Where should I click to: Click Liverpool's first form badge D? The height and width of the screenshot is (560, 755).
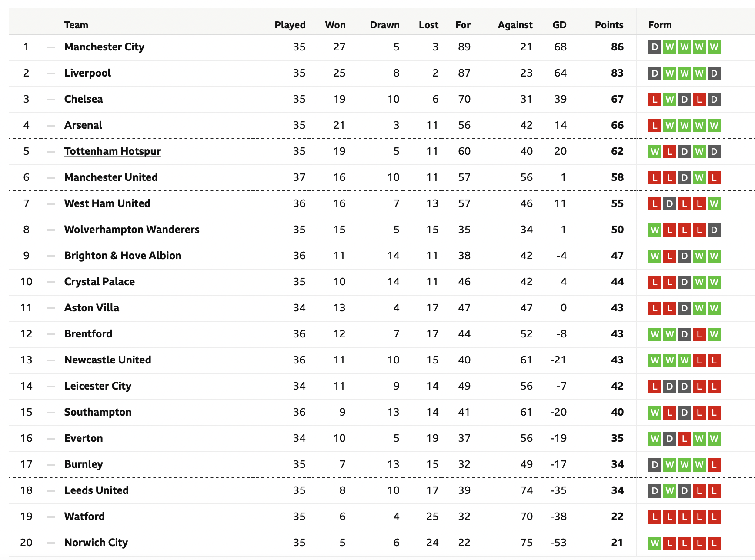pos(655,73)
